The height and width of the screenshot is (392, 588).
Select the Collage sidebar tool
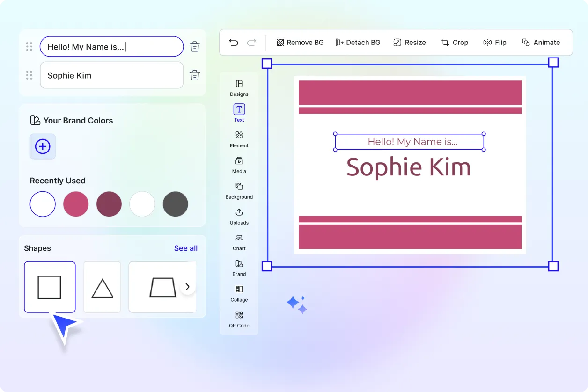pos(239,293)
